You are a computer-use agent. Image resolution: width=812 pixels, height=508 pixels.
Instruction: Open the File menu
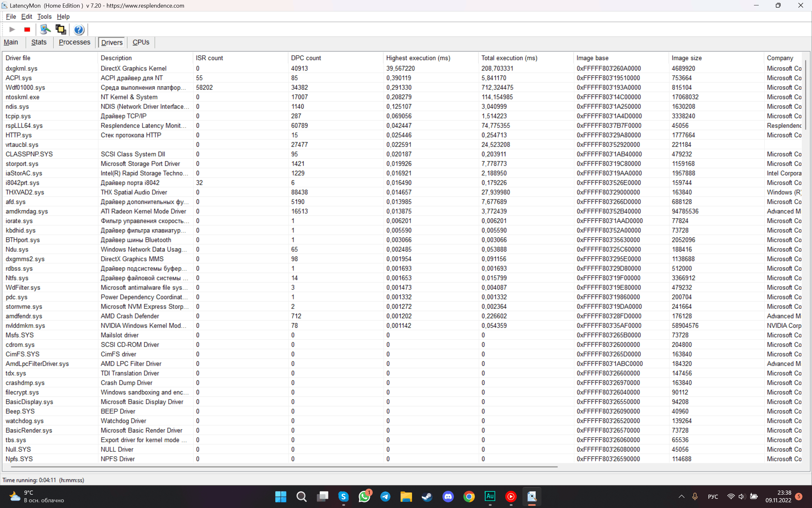point(11,17)
